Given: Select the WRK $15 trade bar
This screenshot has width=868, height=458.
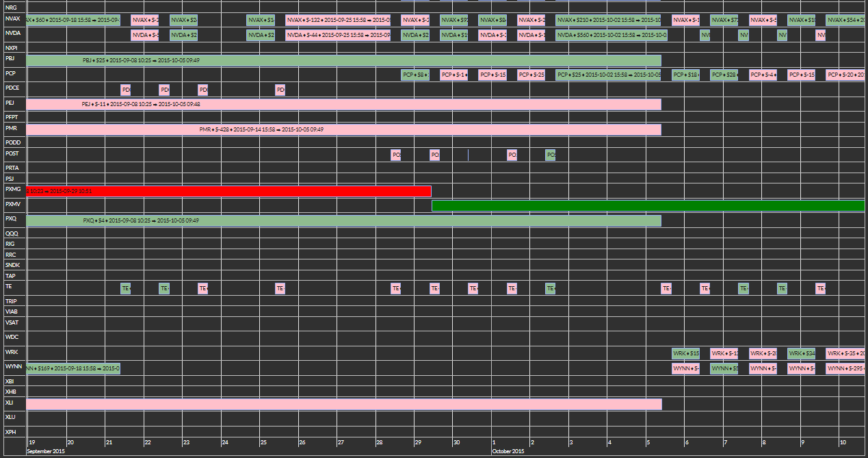Looking at the screenshot, I should point(686,353).
